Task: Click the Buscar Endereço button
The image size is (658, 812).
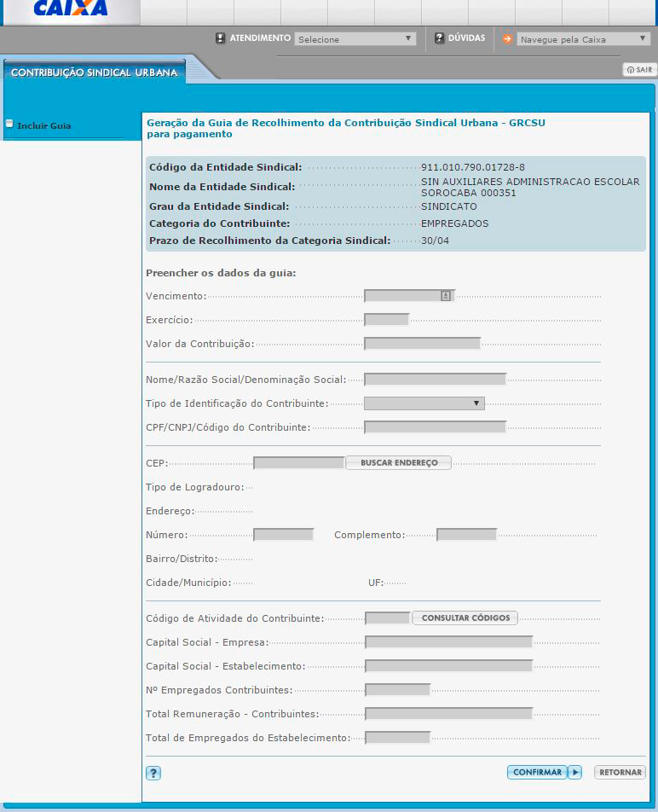Action: pyautogui.click(x=398, y=462)
